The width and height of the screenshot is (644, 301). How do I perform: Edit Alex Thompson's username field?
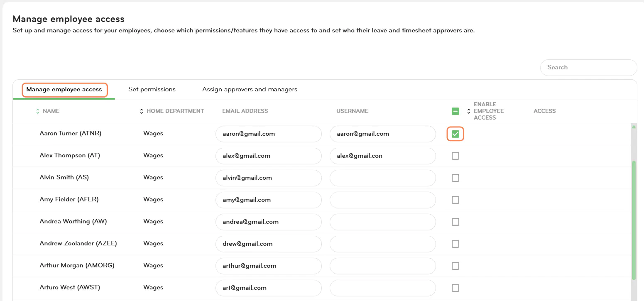(x=383, y=156)
